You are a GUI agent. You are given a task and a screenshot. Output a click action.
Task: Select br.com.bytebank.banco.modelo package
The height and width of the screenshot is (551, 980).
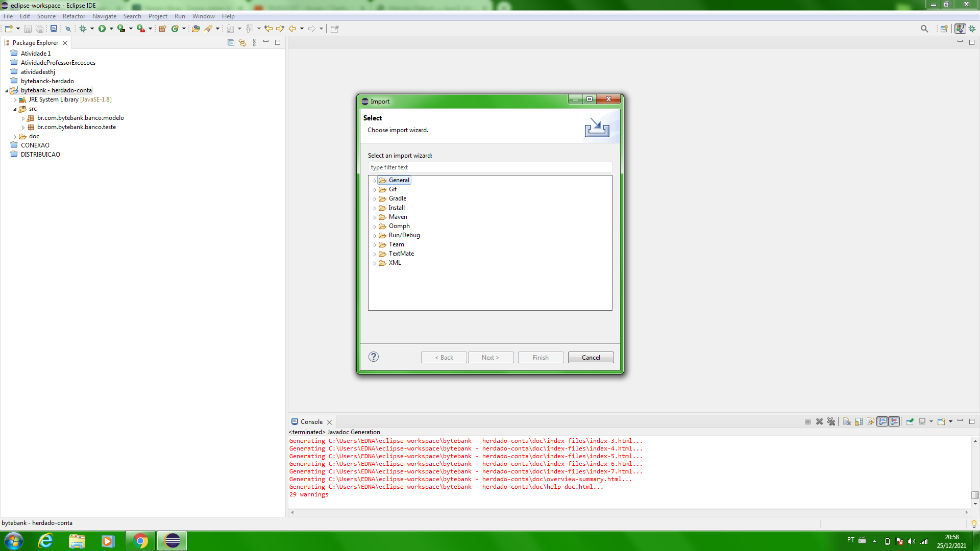click(x=81, y=118)
